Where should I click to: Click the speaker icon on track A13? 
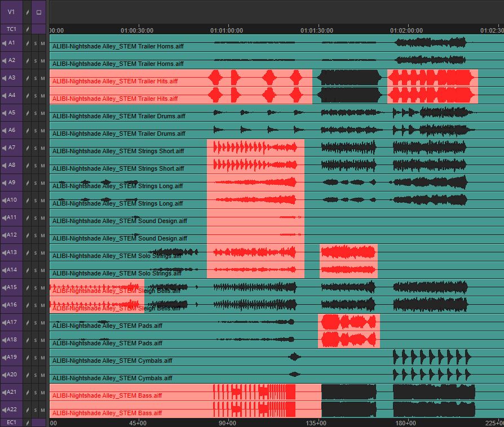coord(4,252)
